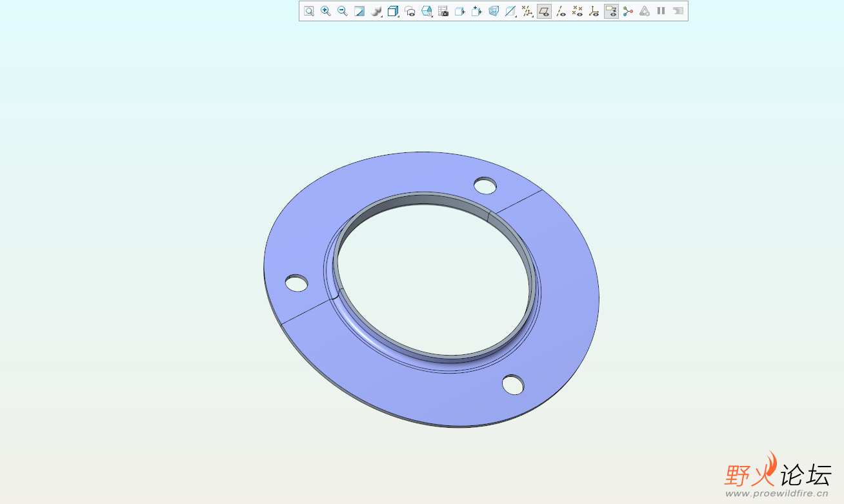Toggle datum point display
Image resolution: width=844 pixels, height=504 pixels.
[578, 11]
